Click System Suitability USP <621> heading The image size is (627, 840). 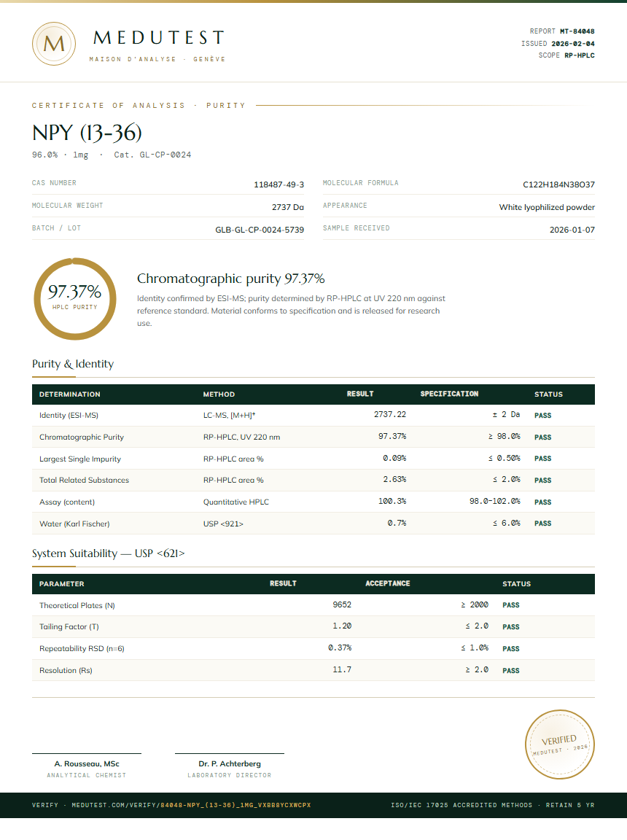click(x=108, y=553)
